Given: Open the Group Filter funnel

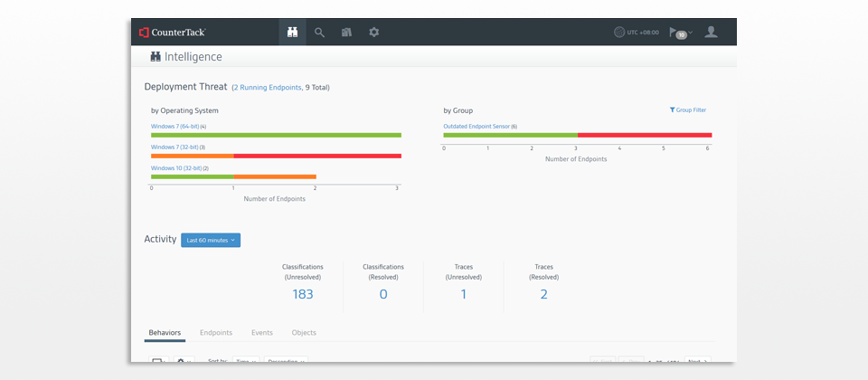Looking at the screenshot, I should (688, 110).
